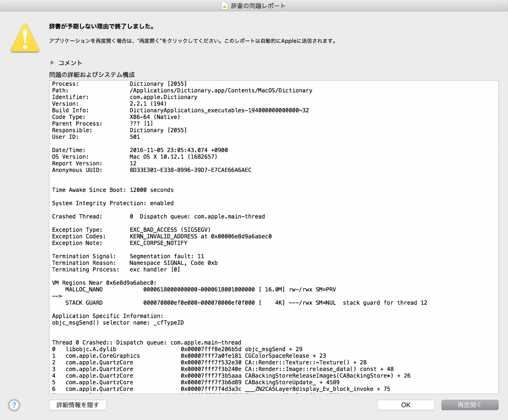
Task: Click the large yellow warning icon
Action: pos(25,38)
